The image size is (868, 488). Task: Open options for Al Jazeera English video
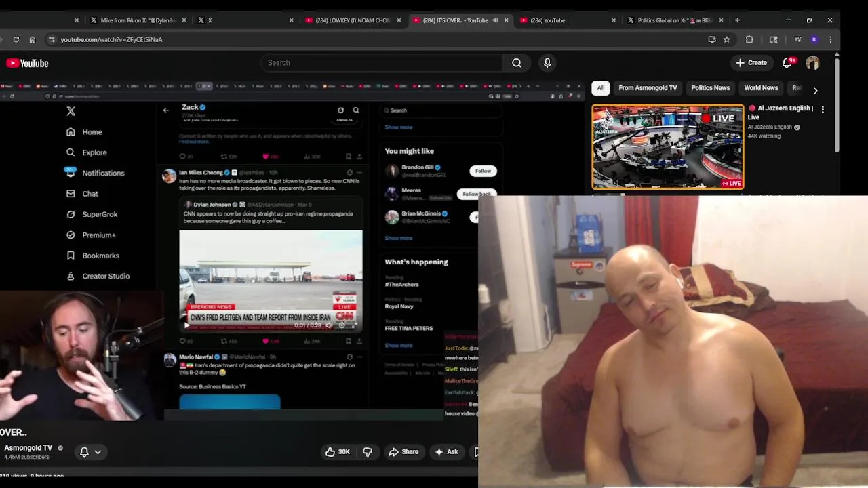[x=823, y=109]
